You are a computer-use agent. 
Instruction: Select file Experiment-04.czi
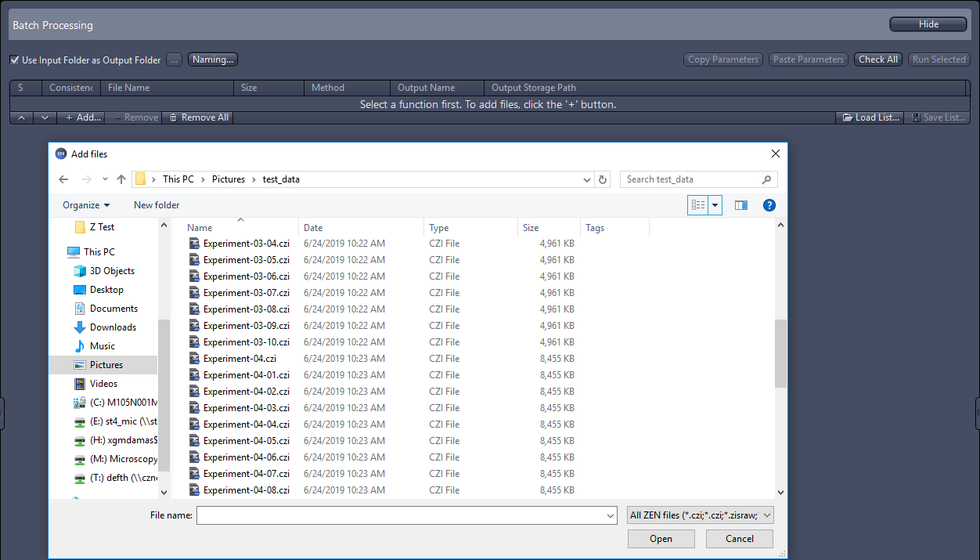click(x=240, y=359)
